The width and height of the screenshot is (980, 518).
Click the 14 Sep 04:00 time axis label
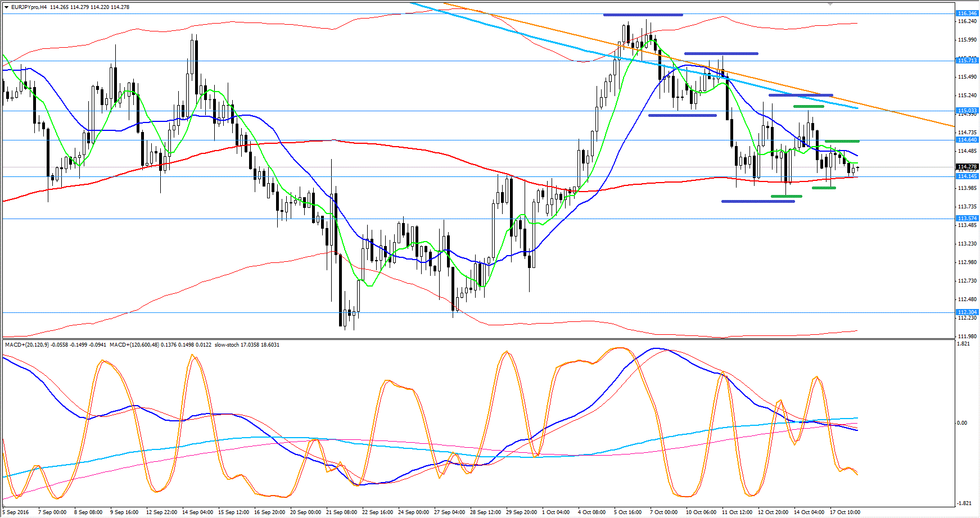pyautogui.click(x=197, y=512)
